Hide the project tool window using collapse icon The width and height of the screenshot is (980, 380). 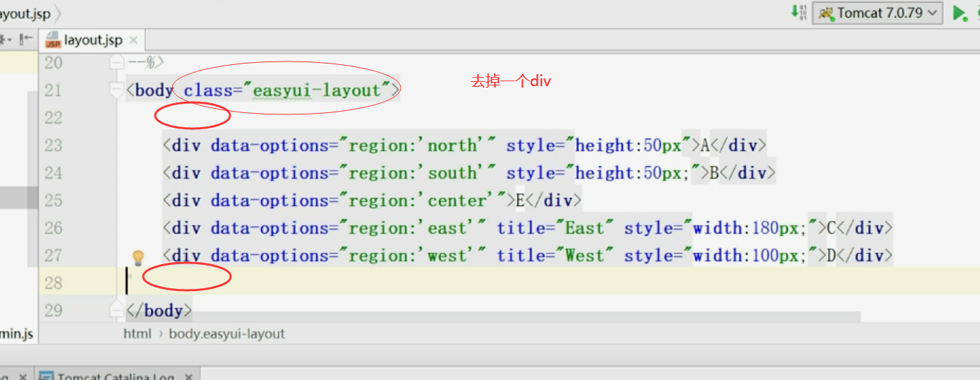[x=26, y=40]
